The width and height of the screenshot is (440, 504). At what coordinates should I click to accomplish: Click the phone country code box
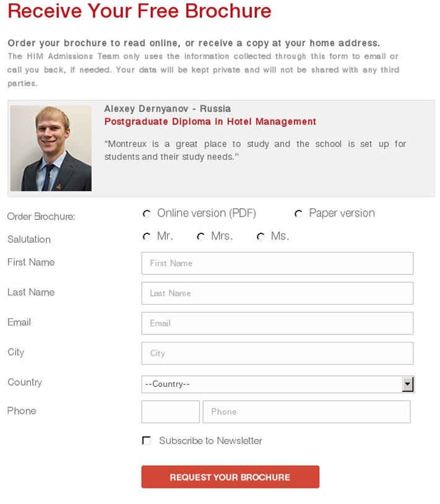coord(170,412)
